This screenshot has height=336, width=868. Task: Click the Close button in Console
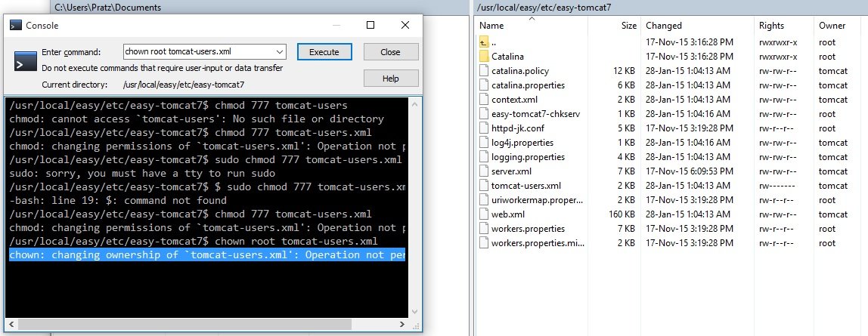tap(390, 52)
